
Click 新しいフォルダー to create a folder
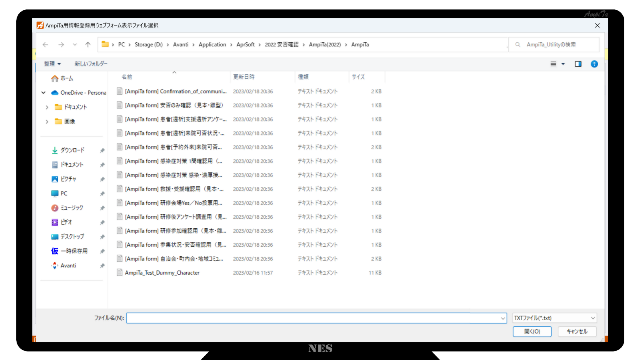tap(91, 64)
